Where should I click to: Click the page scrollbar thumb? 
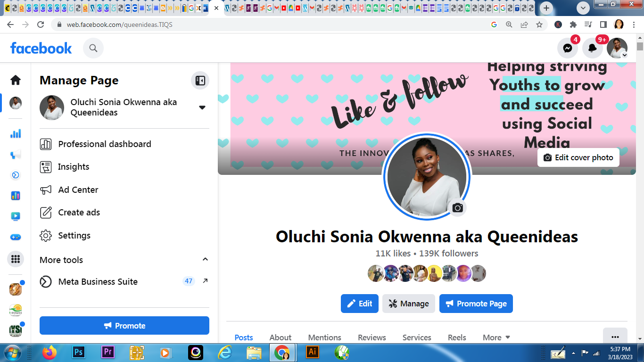[640, 46]
